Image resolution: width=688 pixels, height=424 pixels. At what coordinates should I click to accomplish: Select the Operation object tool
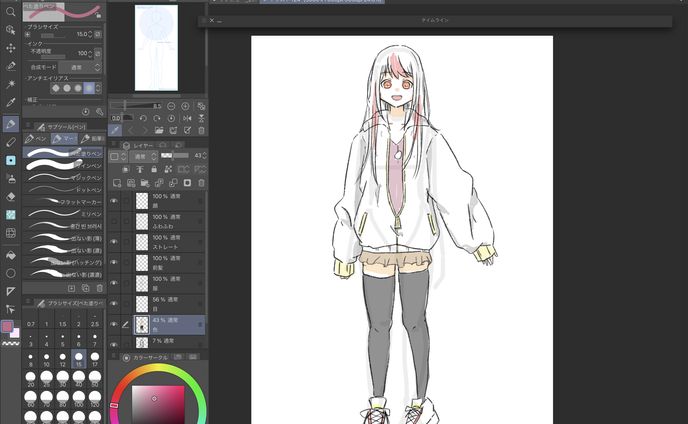[11, 29]
